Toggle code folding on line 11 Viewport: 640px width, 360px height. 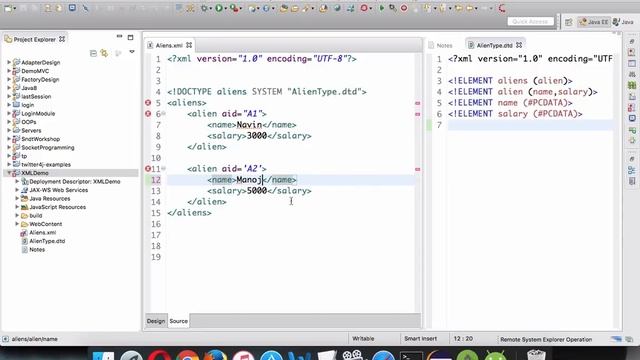(x=163, y=168)
